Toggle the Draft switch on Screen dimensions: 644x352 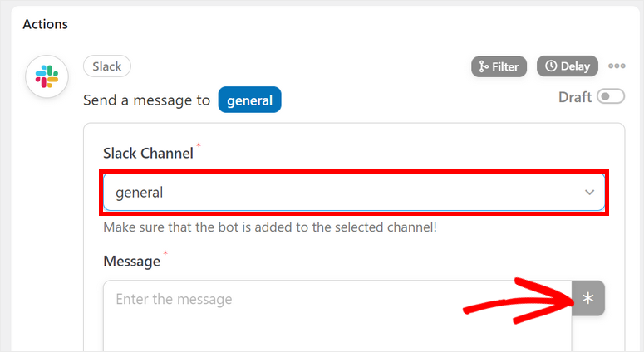pos(611,97)
